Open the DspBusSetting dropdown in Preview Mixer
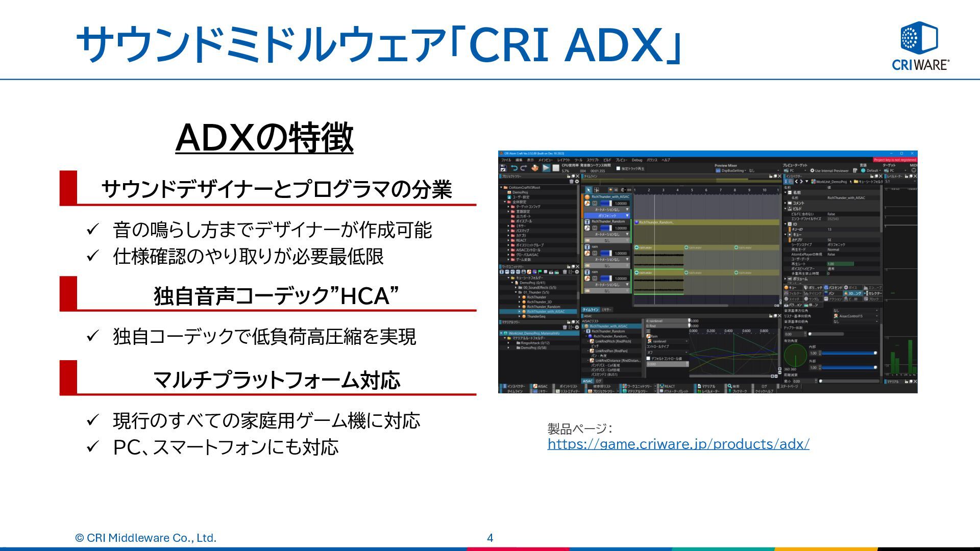 click(x=733, y=170)
